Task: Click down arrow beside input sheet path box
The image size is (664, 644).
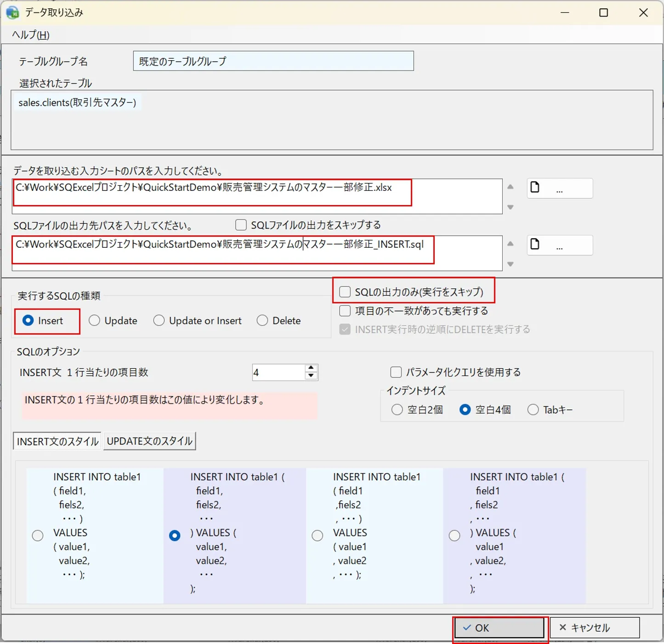Action: 511,207
